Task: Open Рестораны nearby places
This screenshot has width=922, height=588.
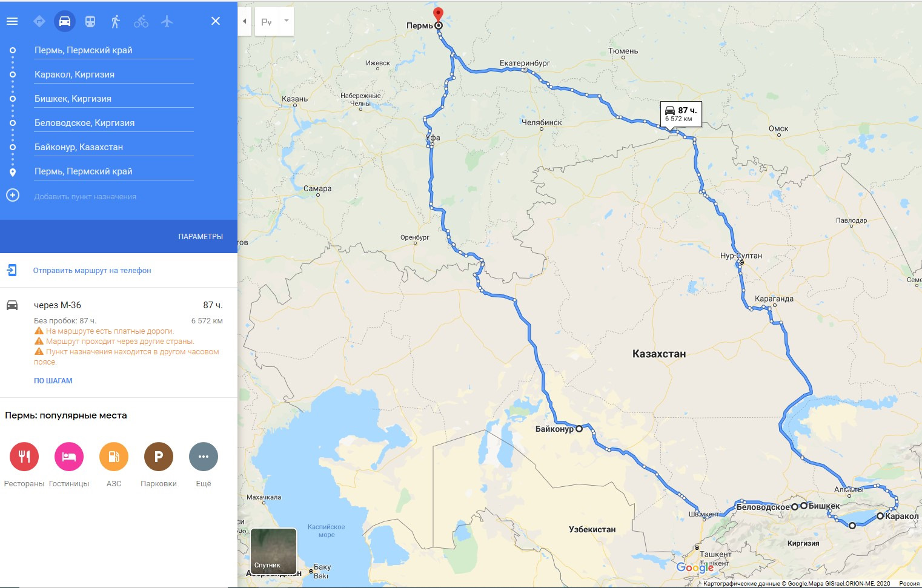Action: coord(24,464)
